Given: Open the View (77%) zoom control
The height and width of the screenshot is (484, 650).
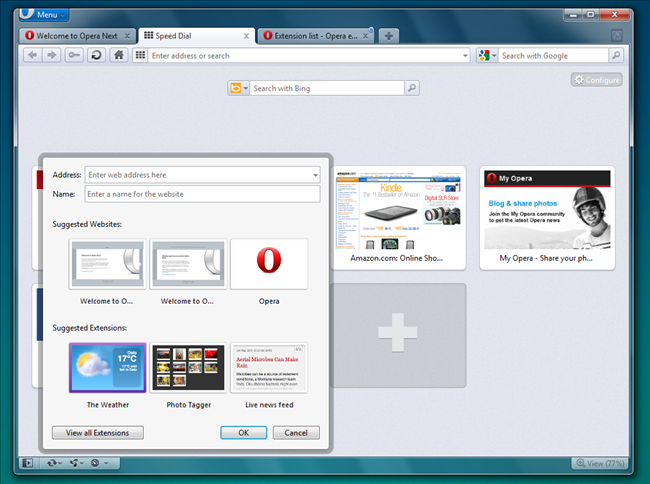Looking at the screenshot, I should pos(600,463).
